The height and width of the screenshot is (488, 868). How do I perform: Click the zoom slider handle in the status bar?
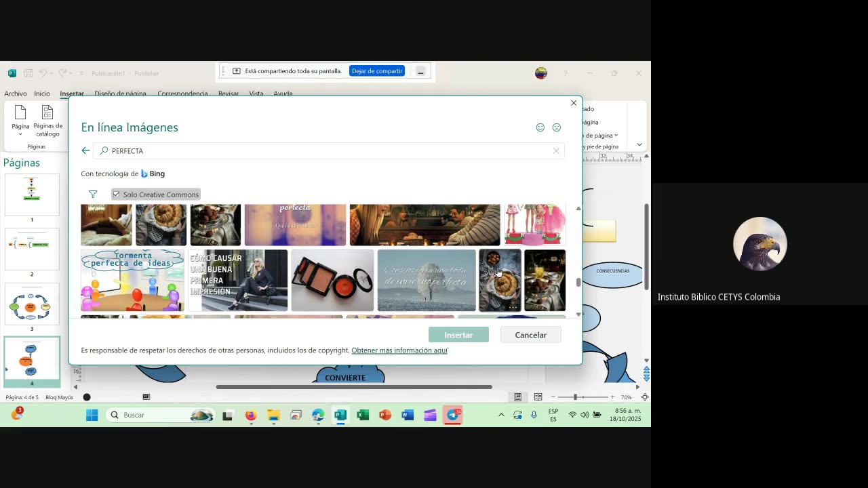[575, 397]
